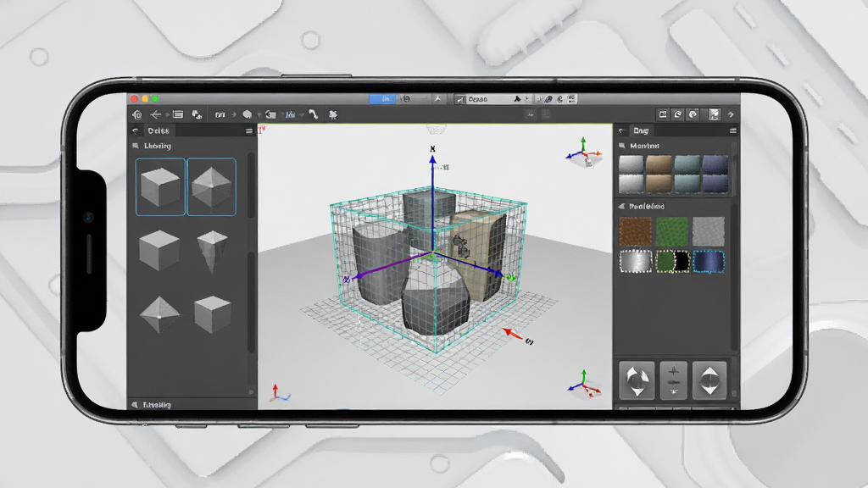
Task: Select the right panel's header tab
Action: [641, 130]
